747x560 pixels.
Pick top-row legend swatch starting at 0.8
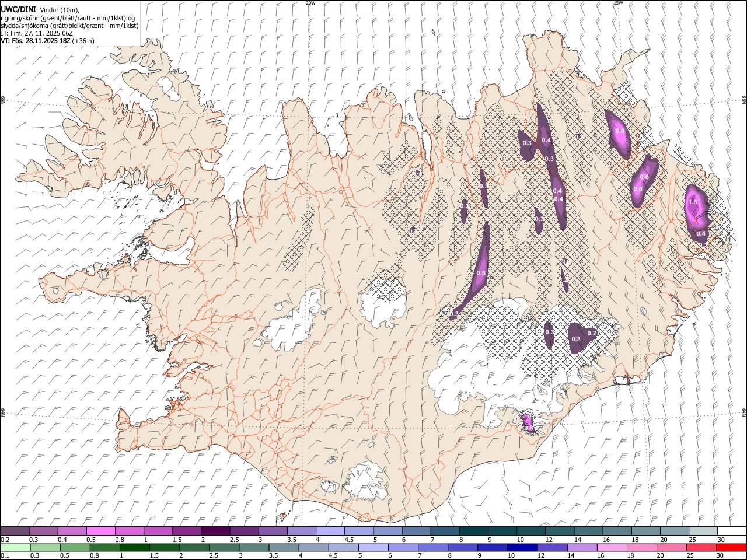coord(129,531)
